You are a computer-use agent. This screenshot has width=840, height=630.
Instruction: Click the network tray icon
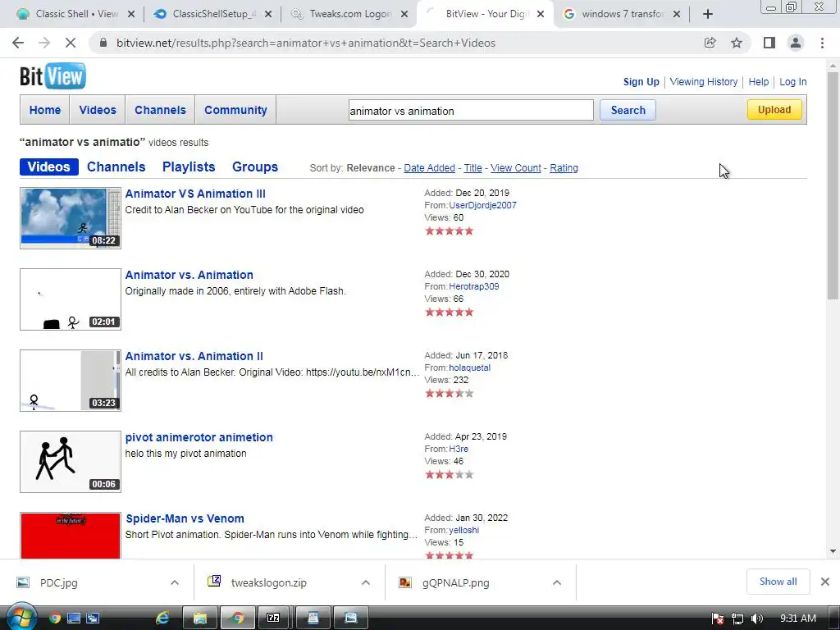tap(737, 619)
